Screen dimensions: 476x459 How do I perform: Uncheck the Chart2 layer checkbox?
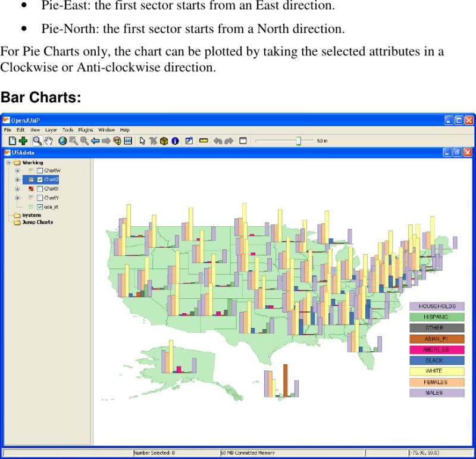click(x=40, y=179)
